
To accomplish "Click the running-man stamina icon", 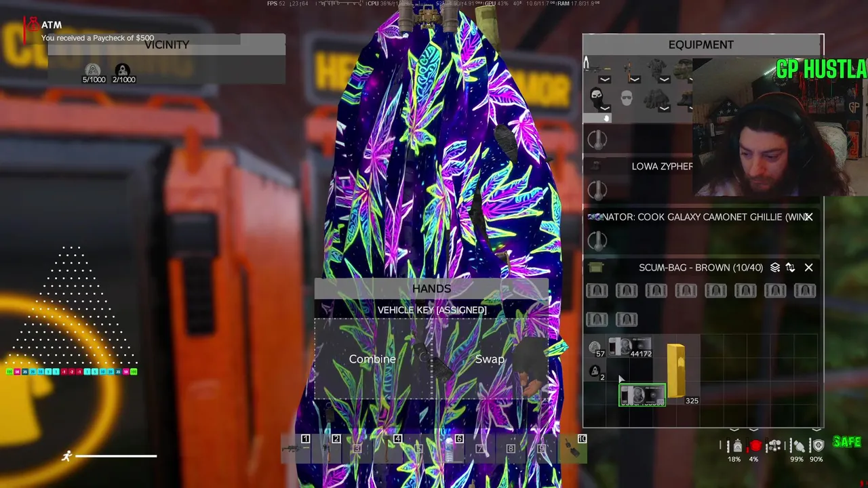I will pyautogui.click(x=66, y=456).
